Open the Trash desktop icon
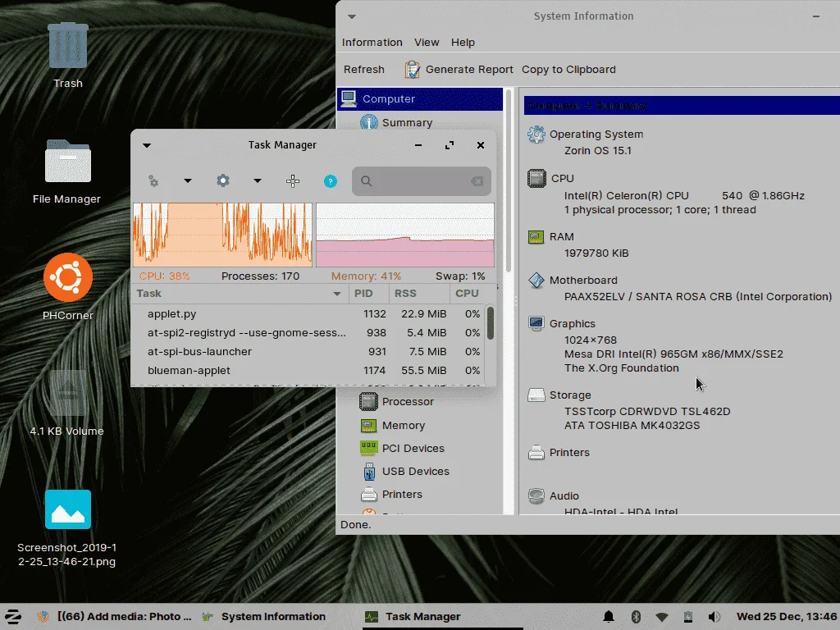This screenshot has height=630, width=840. coord(67,55)
